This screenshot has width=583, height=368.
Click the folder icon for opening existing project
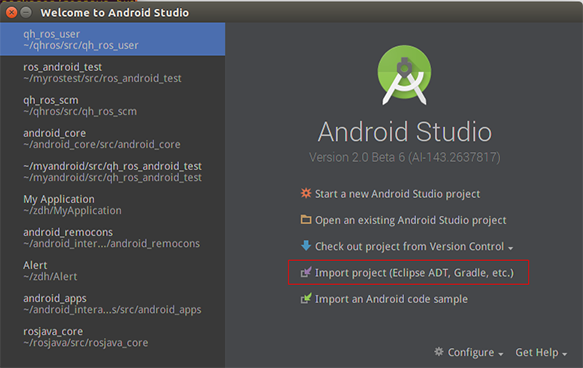coord(306,219)
